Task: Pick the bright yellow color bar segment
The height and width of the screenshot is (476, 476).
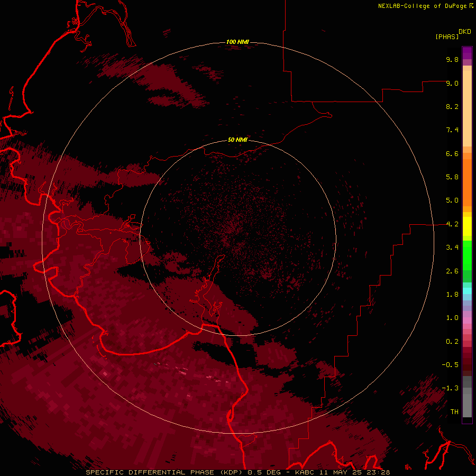Action: (x=467, y=226)
